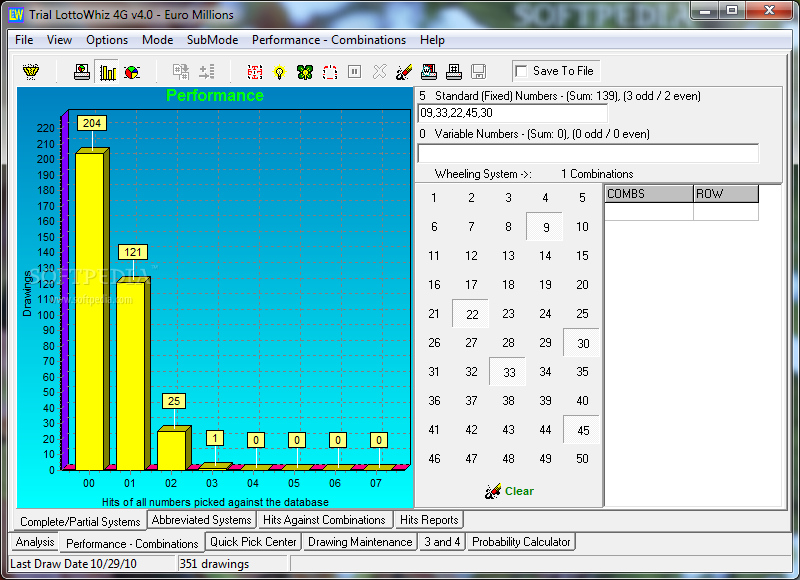Select the Performance - Combinations bottom tab
800x580 pixels.
pyautogui.click(x=132, y=543)
